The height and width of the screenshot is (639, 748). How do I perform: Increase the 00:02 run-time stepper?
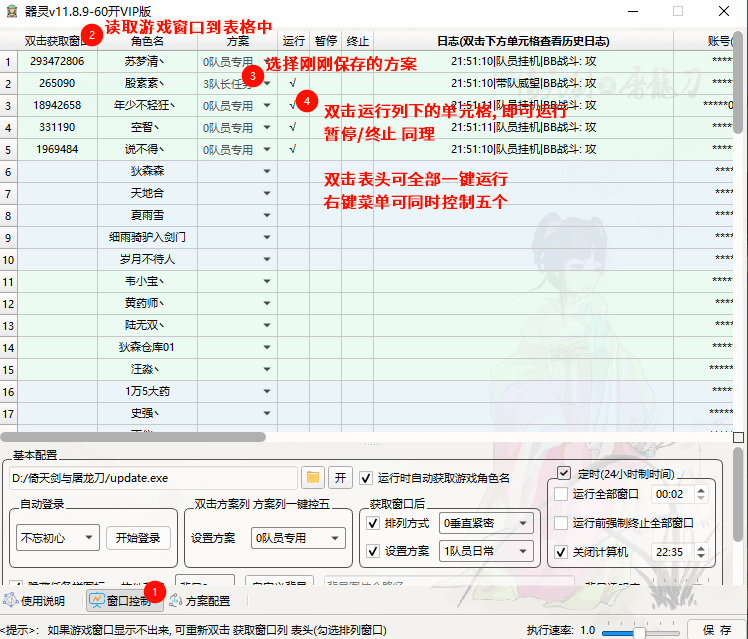[700, 490]
